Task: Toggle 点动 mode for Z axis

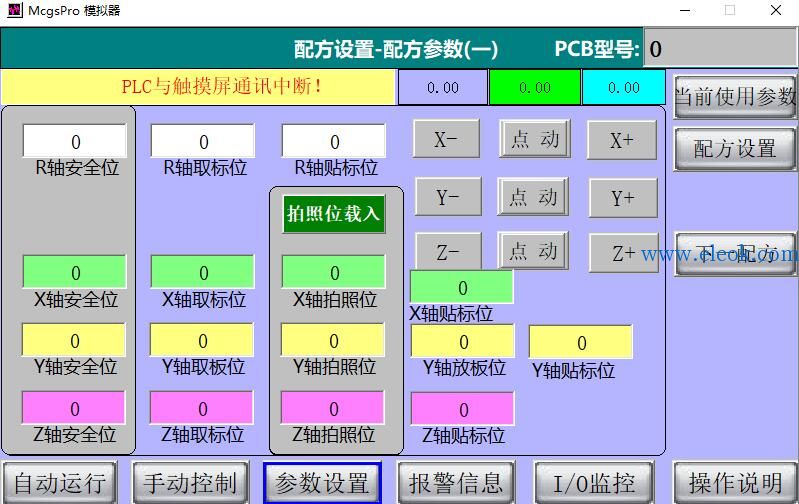Action: pyautogui.click(x=533, y=251)
